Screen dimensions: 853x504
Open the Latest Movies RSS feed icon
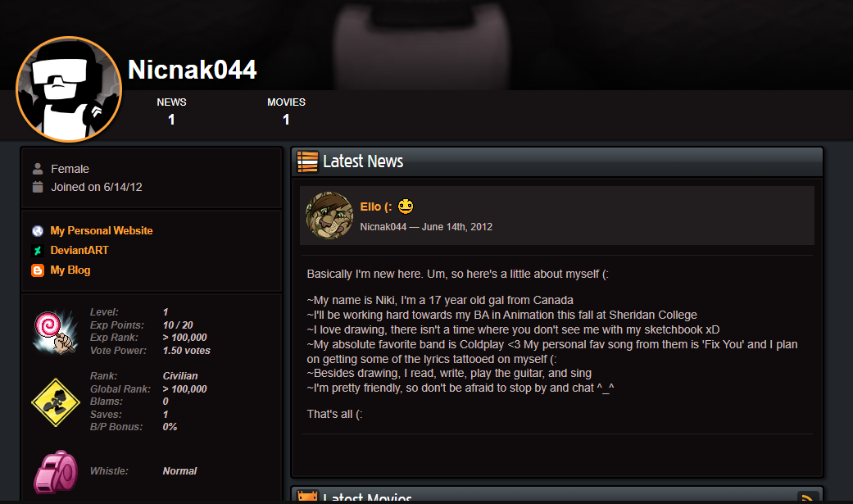tap(808, 497)
